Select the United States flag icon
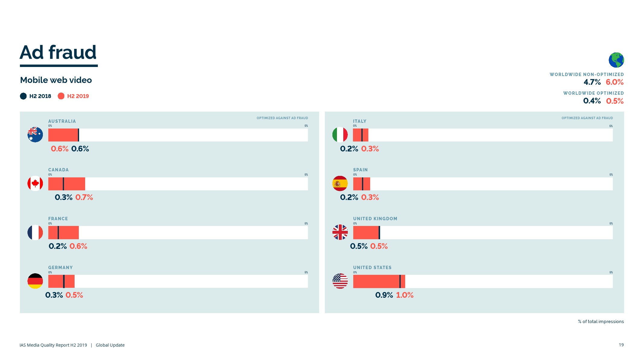The image size is (644, 362). click(x=340, y=281)
